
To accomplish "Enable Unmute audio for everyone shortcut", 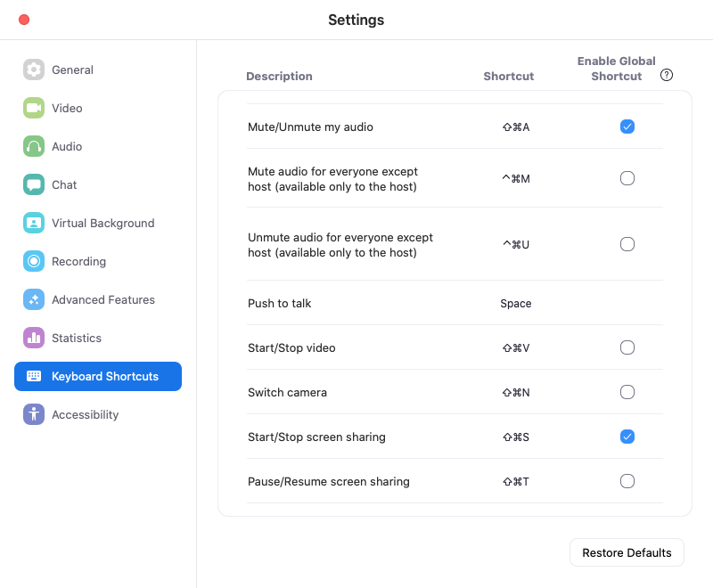I will 627,243.
